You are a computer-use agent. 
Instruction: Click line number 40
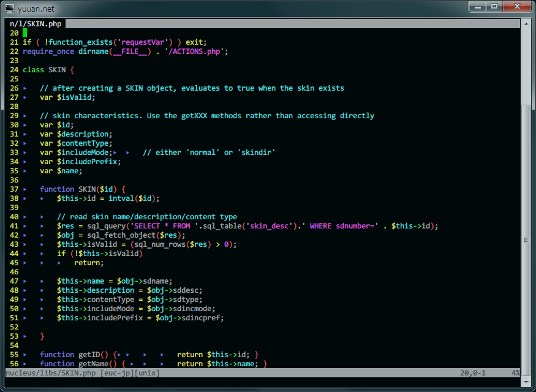coord(14,217)
